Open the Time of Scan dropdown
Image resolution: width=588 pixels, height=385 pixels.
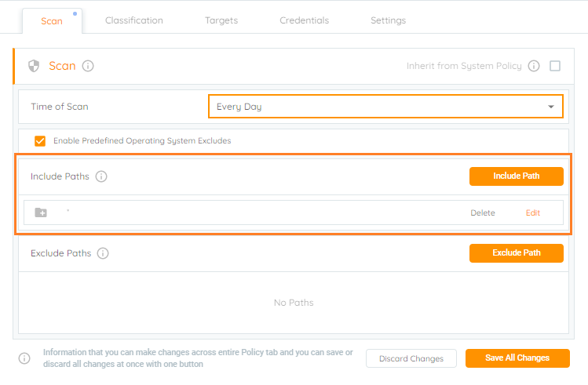(385, 107)
